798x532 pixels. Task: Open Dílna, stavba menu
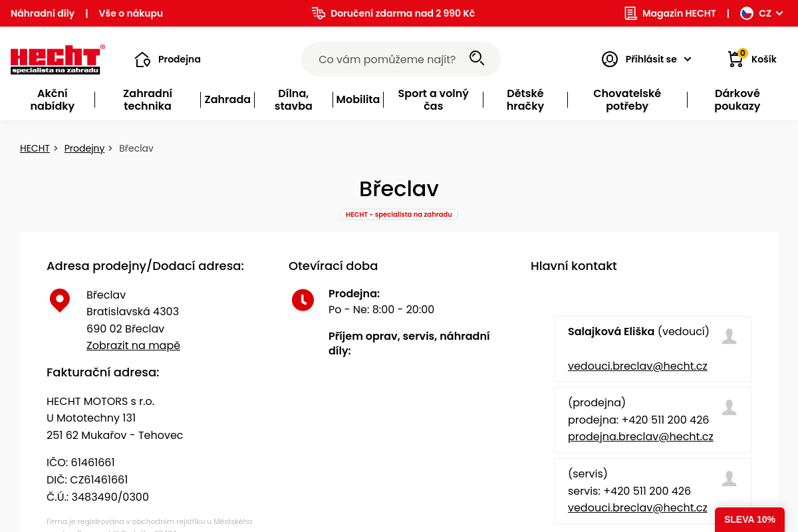click(293, 100)
